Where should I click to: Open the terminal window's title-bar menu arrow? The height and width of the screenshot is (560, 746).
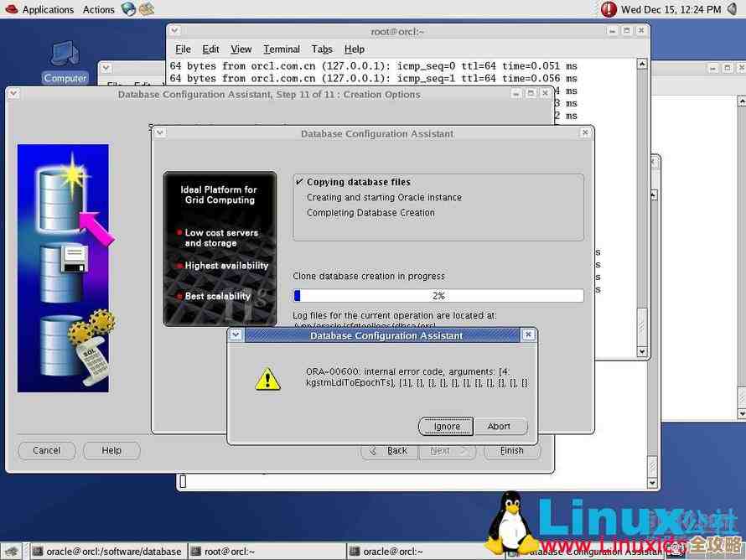[x=175, y=31]
